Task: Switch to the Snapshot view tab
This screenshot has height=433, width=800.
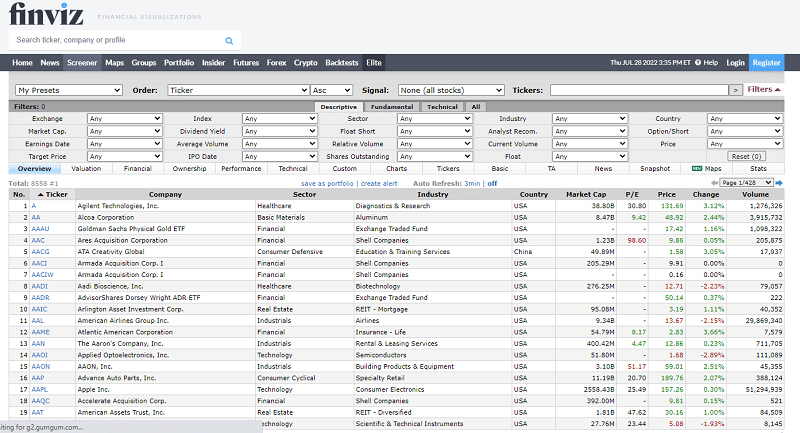Action: point(655,168)
